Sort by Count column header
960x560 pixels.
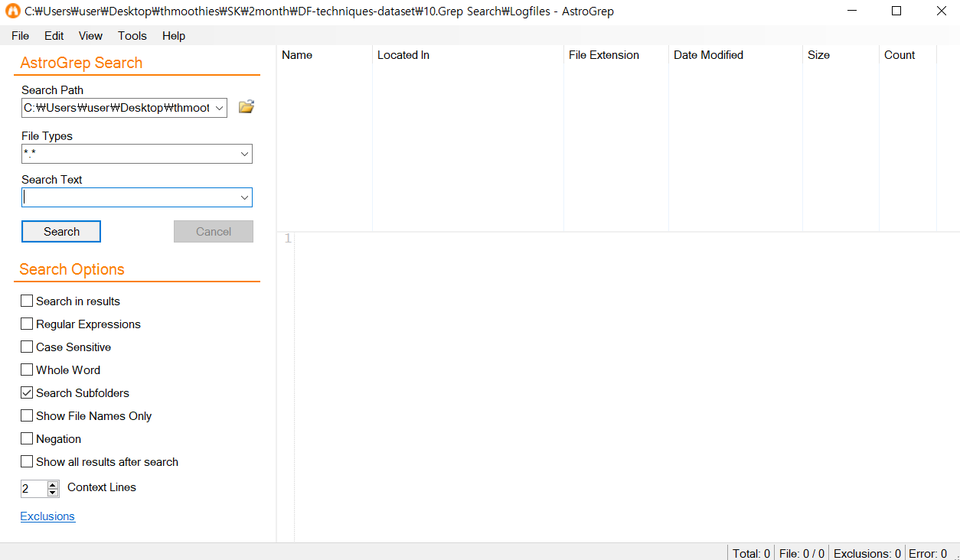pos(908,55)
